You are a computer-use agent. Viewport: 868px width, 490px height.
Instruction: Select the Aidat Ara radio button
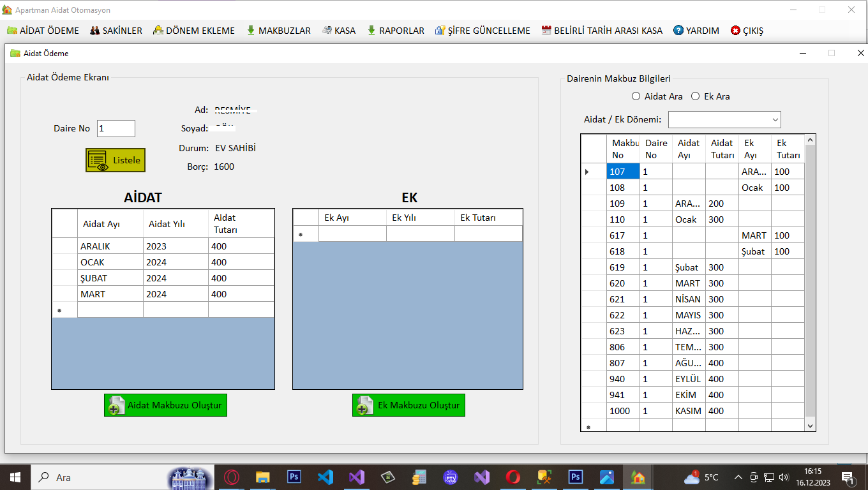pyautogui.click(x=636, y=96)
